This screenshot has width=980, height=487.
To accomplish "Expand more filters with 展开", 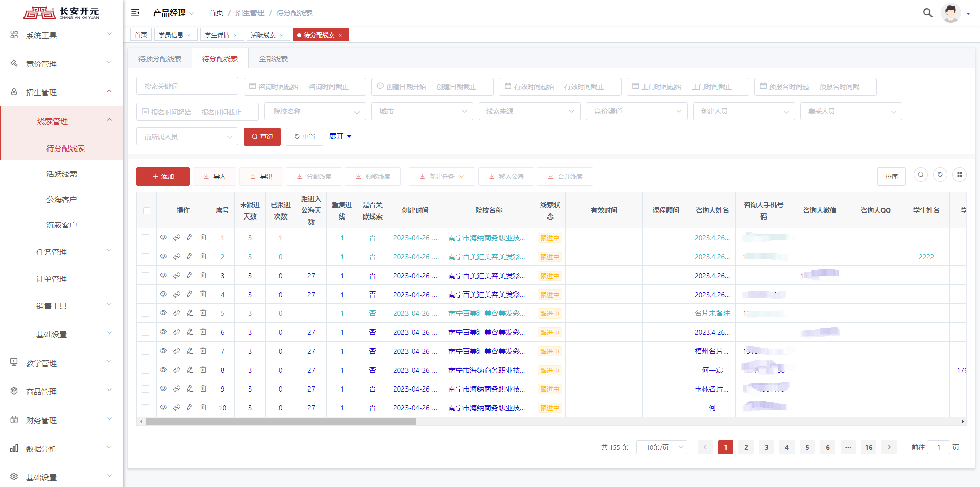I will [340, 136].
